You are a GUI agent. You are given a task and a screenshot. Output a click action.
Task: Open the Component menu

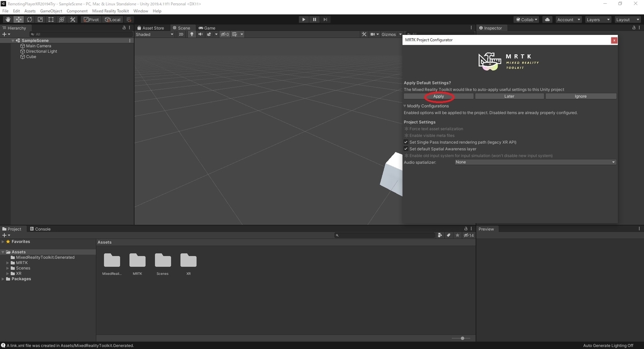77,11
